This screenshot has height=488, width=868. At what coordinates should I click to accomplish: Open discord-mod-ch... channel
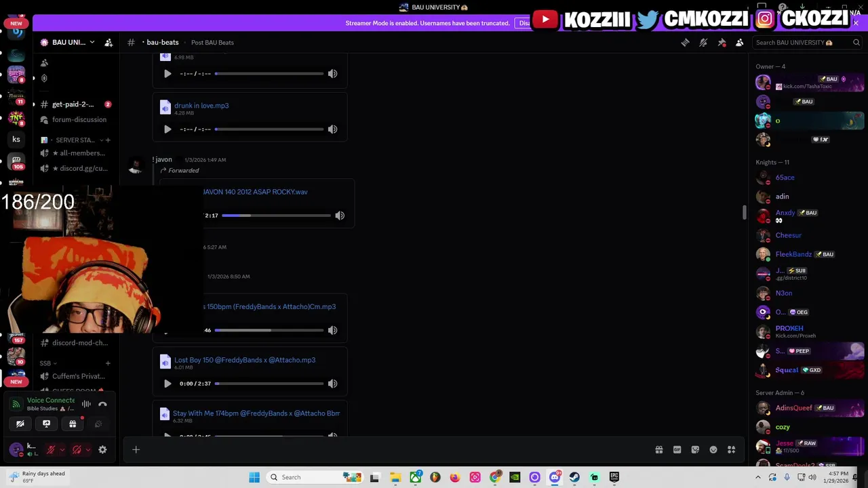point(75,343)
